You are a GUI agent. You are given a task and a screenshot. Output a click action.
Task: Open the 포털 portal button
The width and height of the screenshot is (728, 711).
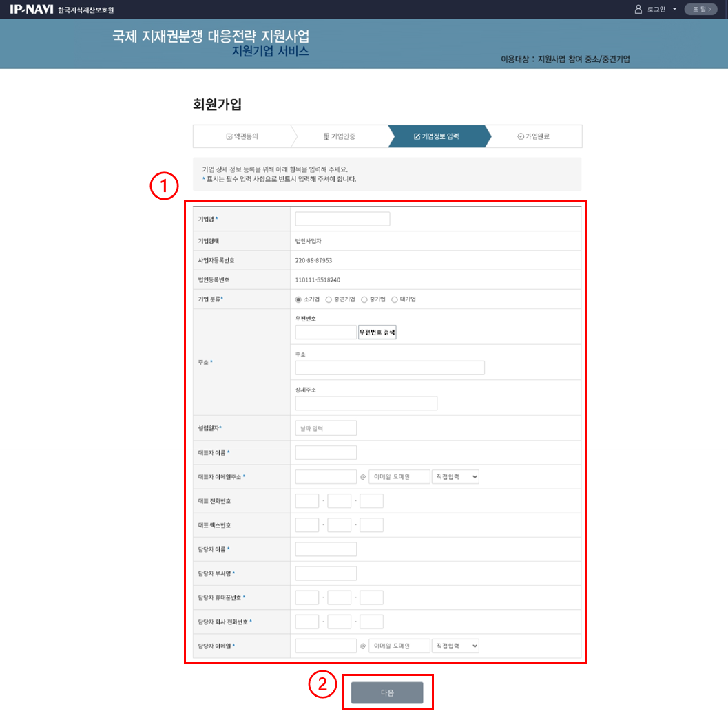pyautogui.click(x=700, y=9)
